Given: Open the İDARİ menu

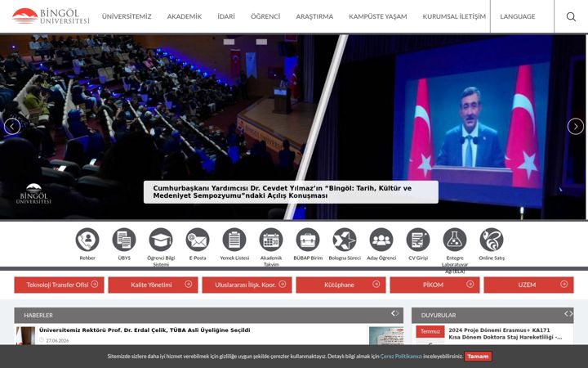Looking at the screenshot, I should pos(226,16).
